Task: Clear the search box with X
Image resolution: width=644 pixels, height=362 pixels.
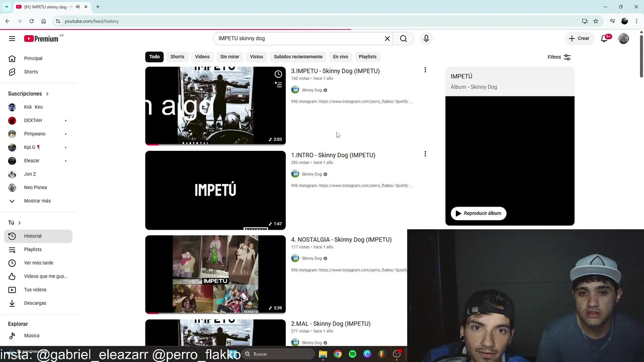Action: pyautogui.click(x=387, y=39)
